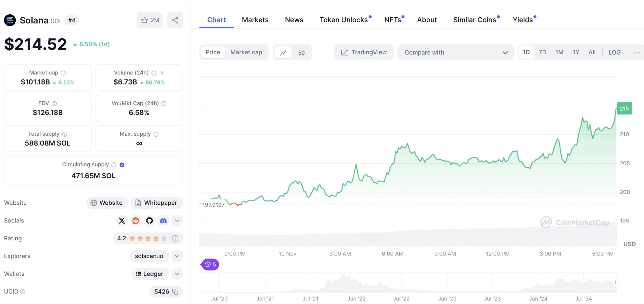Click the 215 current price label
The height and width of the screenshot is (304, 644).
tap(624, 108)
